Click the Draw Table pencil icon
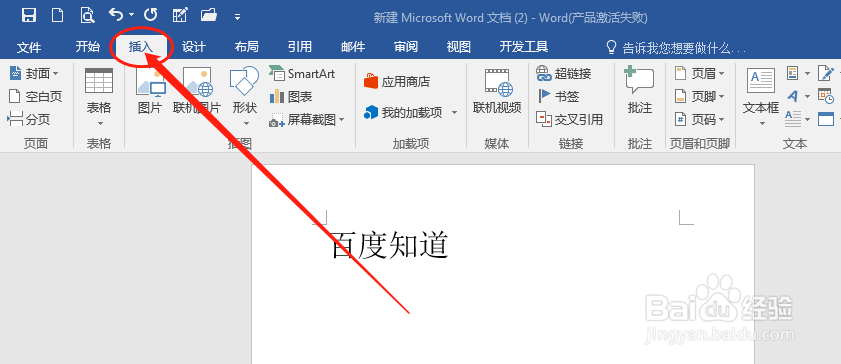The width and height of the screenshot is (841, 364). (x=180, y=16)
